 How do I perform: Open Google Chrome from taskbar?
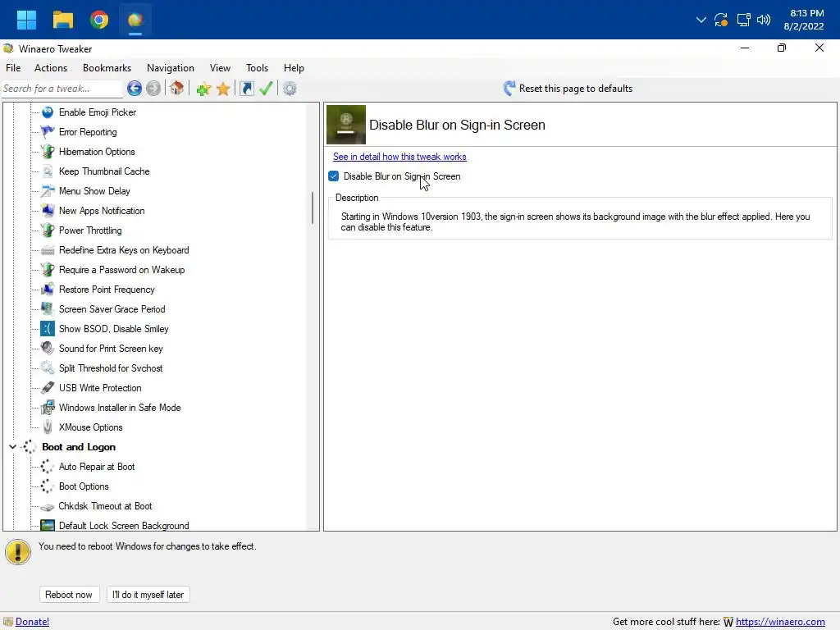pos(99,20)
